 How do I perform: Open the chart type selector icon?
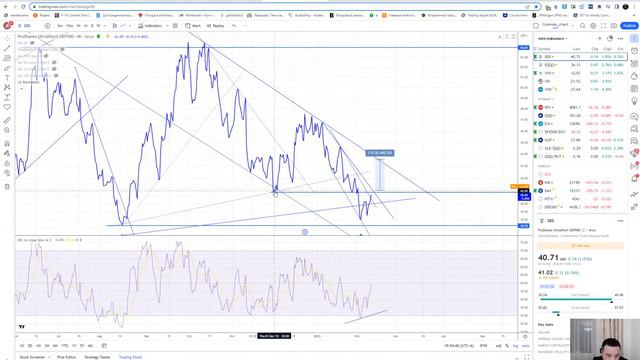click(115, 26)
